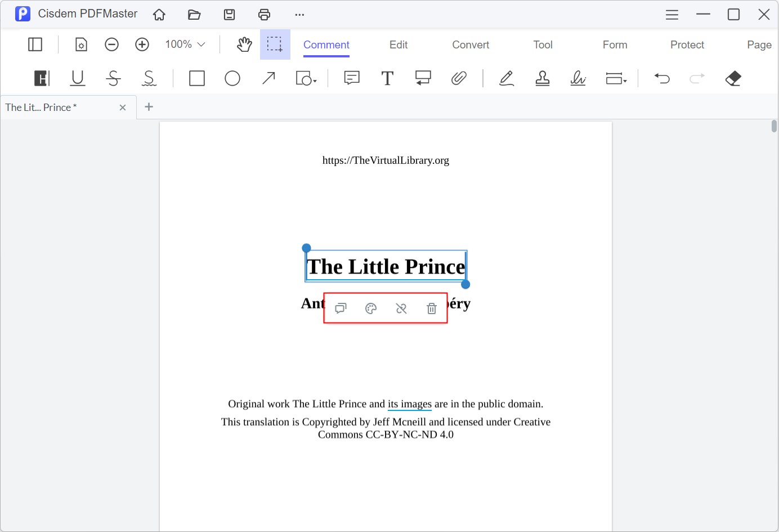The image size is (779, 532).
Task: Activate the Signature tool
Action: tap(578, 78)
